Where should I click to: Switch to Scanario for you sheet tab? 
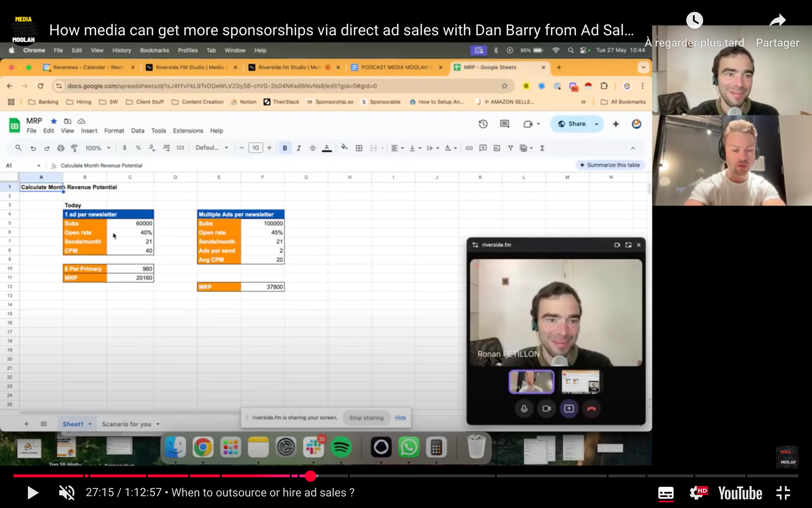pos(127,424)
